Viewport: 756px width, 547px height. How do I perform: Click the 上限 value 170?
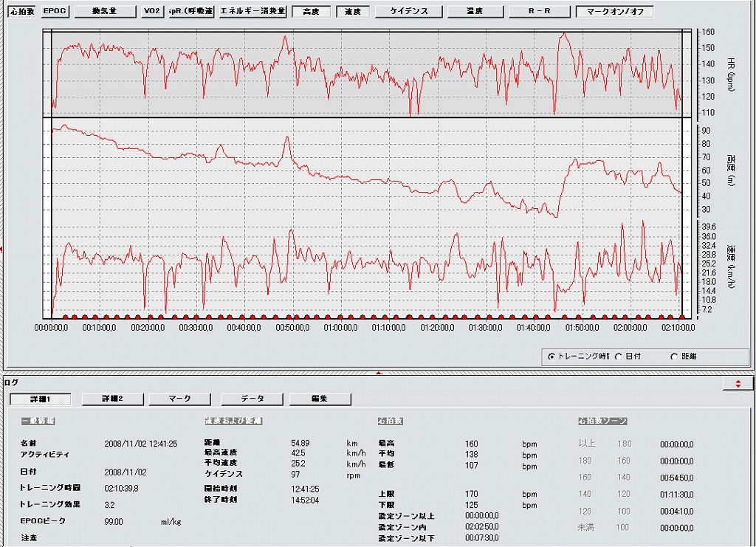click(472, 494)
